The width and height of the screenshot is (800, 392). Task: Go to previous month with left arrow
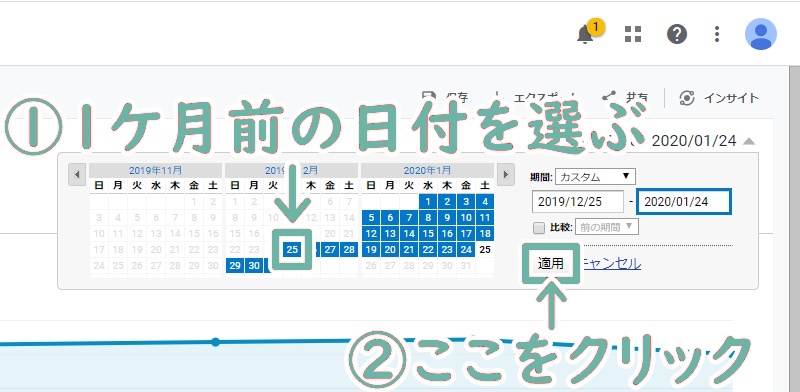[x=77, y=175]
